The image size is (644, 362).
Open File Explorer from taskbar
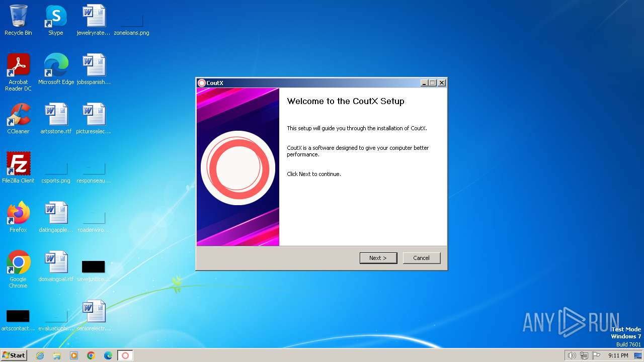pos(57,355)
